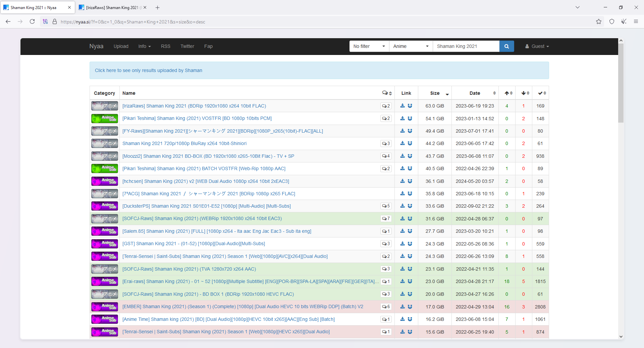Screen dimensions: 644x348
Task: Open magnet link for FY-Raws Shaman King 2021
Action: click(x=410, y=131)
